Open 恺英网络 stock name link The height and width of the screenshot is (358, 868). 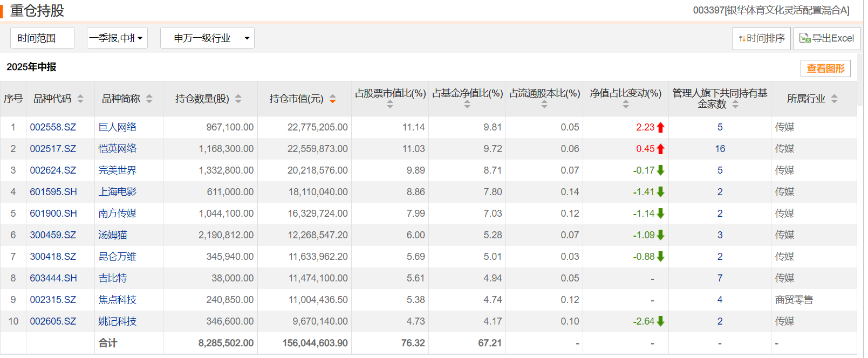(x=118, y=149)
